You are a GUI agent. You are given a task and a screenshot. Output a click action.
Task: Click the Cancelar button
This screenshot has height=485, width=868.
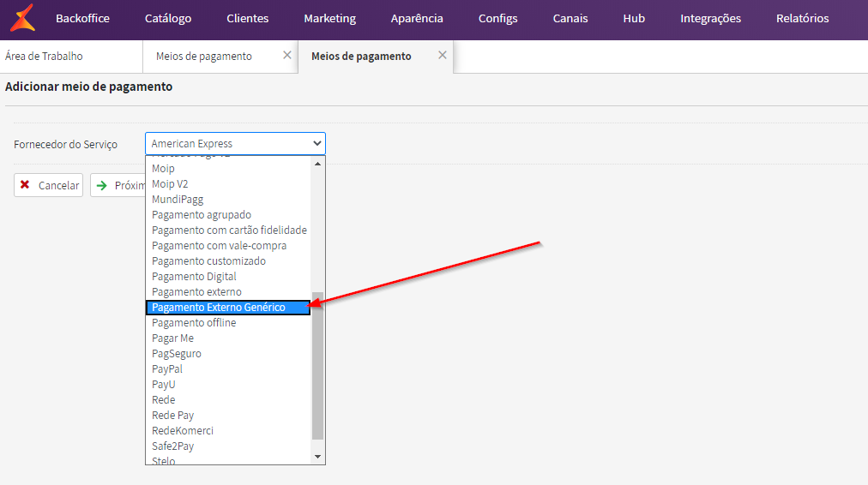tap(48, 185)
